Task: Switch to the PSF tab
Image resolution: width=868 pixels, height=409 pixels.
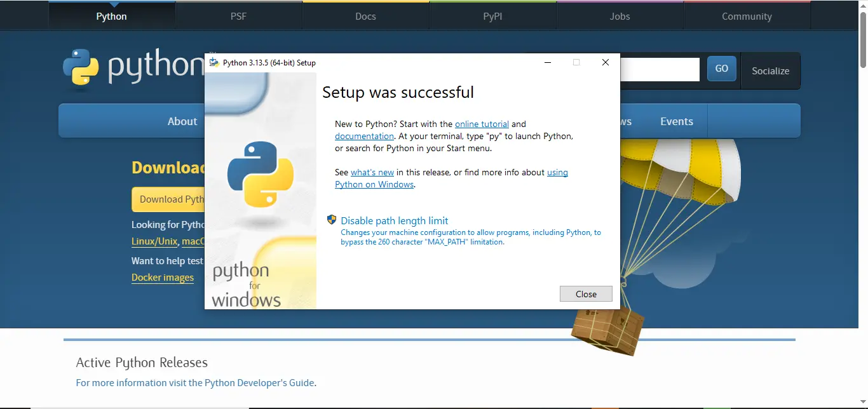Action: tap(239, 16)
